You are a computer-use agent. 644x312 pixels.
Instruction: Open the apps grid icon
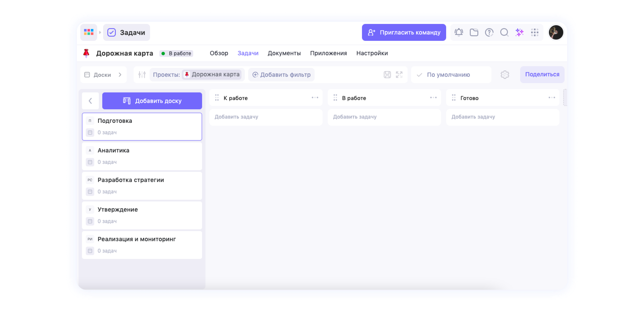coord(535,32)
